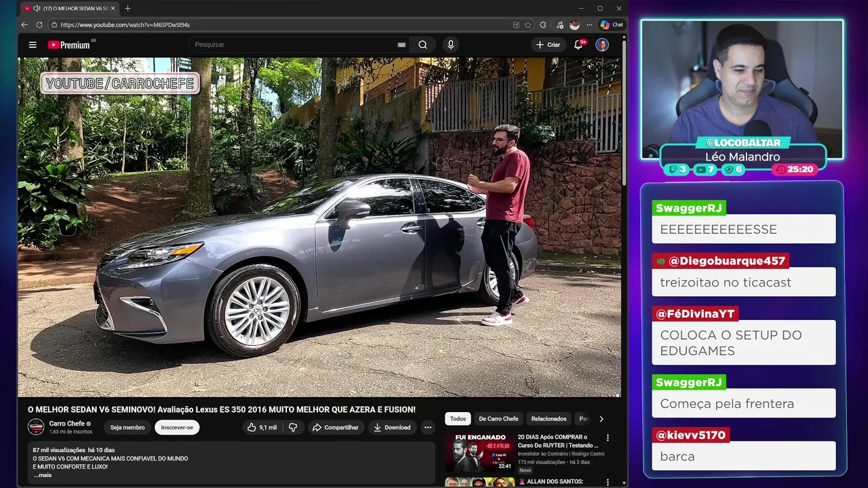Viewport: 868px width, 488px height.
Task: Click the browser address bar URL
Action: pyautogui.click(x=125, y=24)
